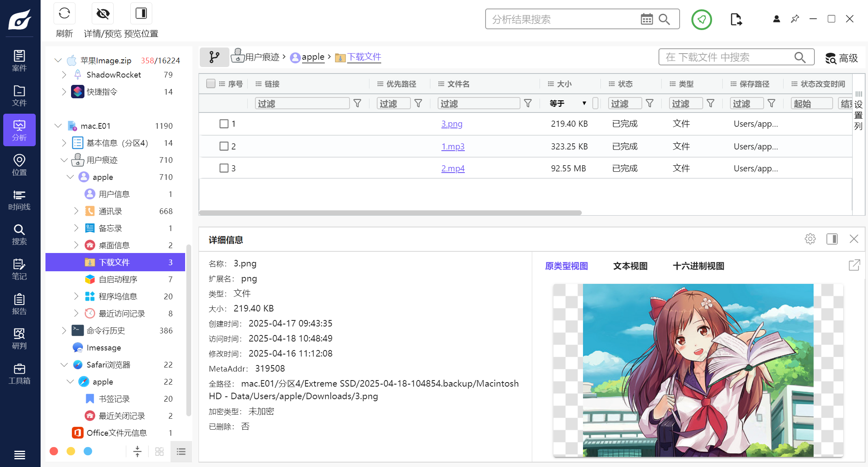The width and height of the screenshot is (868, 467).
Task: Open 高级 advanced search
Action: tap(842, 58)
